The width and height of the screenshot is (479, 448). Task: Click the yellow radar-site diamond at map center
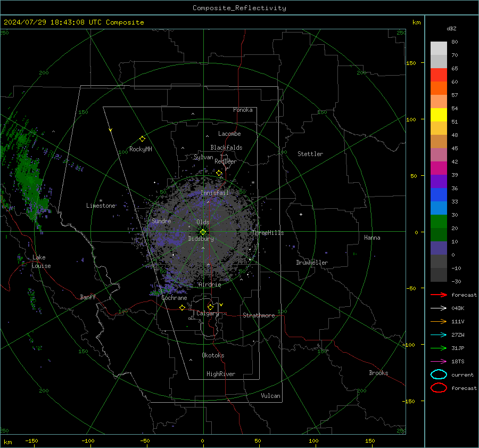tap(203, 232)
